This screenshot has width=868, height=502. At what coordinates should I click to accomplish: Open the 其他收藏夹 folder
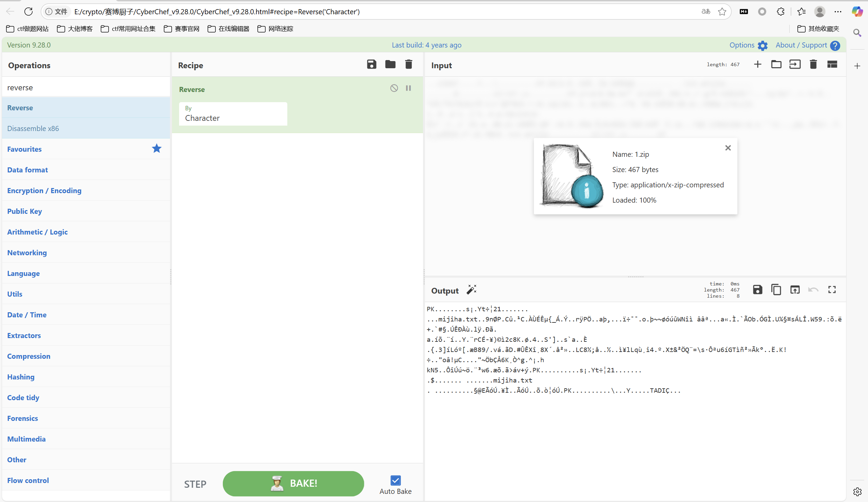click(818, 29)
